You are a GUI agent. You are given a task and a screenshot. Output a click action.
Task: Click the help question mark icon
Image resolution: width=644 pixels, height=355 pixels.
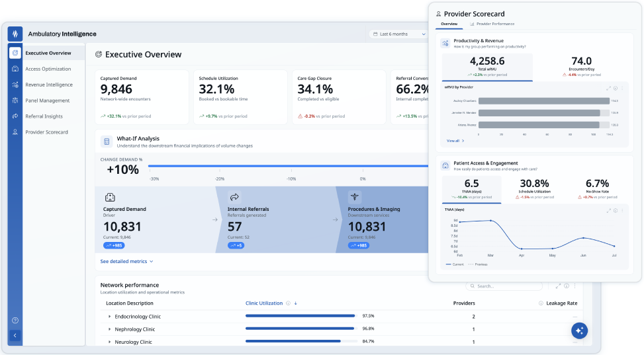15,321
